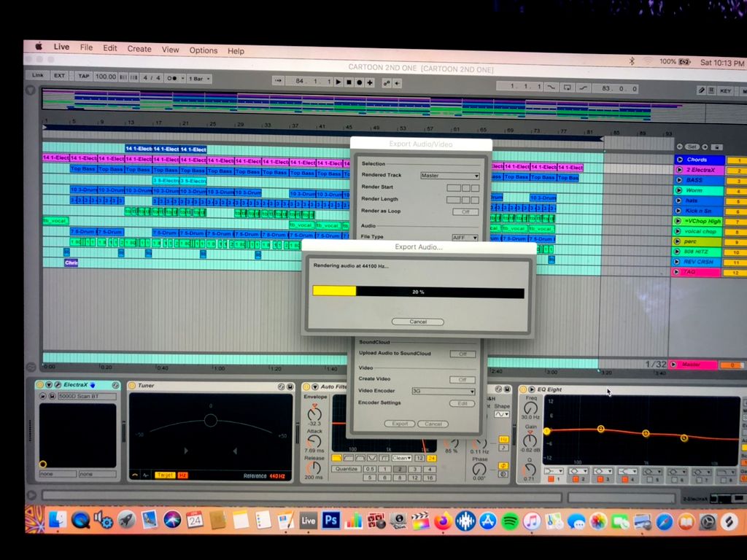This screenshot has height=560, width=747.
Task: Unfold the Worm track
Action: (x=679, y=190)
